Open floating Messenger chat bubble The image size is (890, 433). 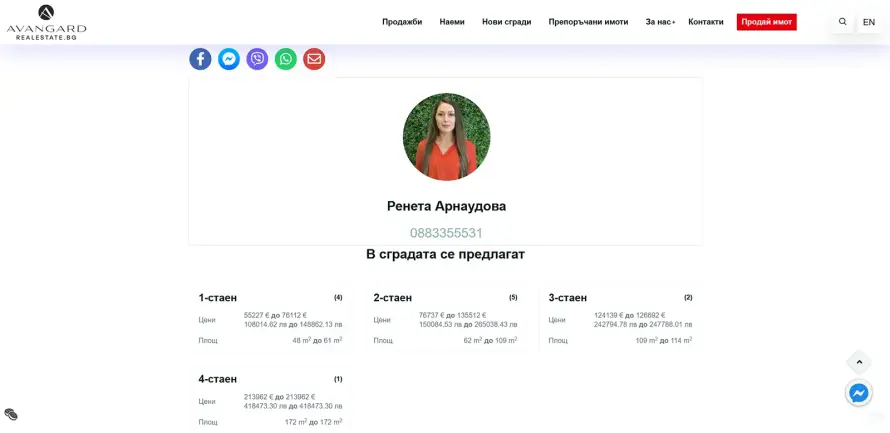[x=859, y=393]
